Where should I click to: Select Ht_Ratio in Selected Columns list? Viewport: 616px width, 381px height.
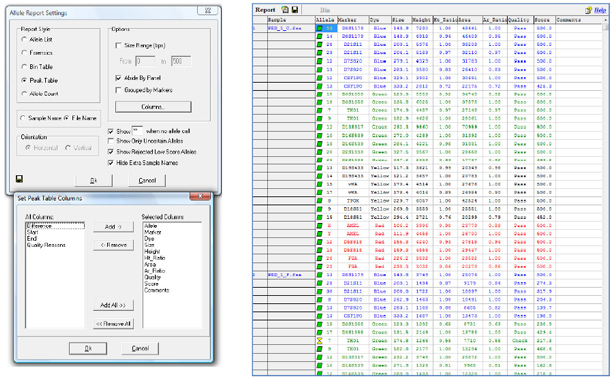pyautogui.click(x=154, y=258)
